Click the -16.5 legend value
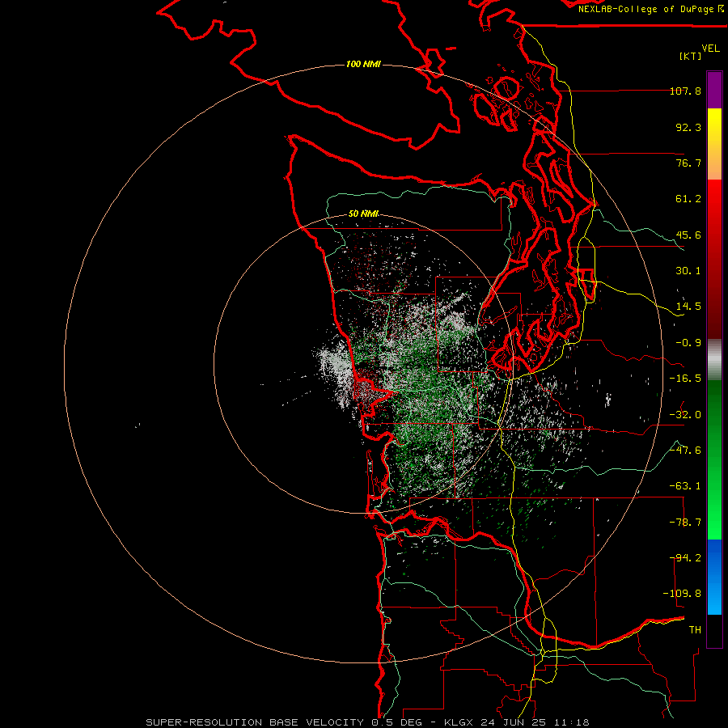The height and width of the screenshot is (728, 728). tap(685, 379)
